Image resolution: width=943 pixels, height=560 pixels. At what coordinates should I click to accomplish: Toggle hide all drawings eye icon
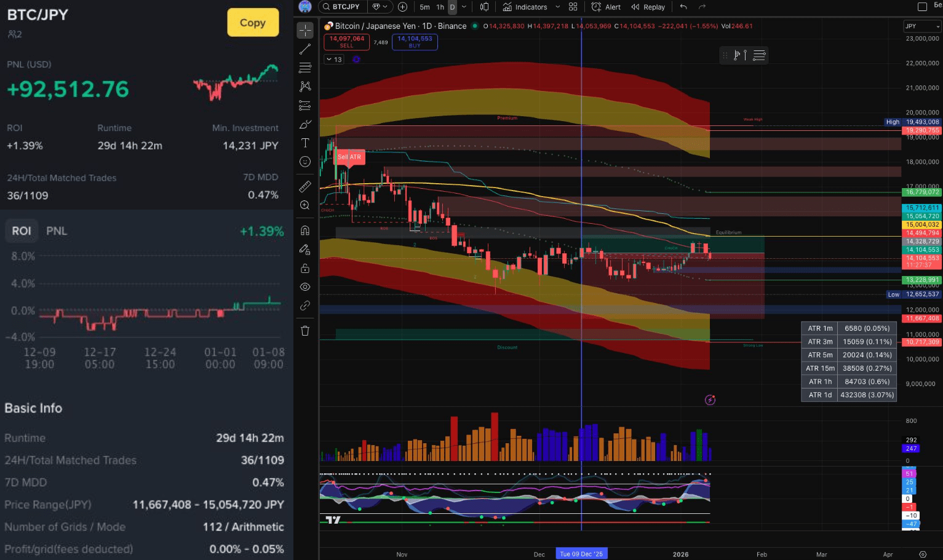click(x=305, y=287)
